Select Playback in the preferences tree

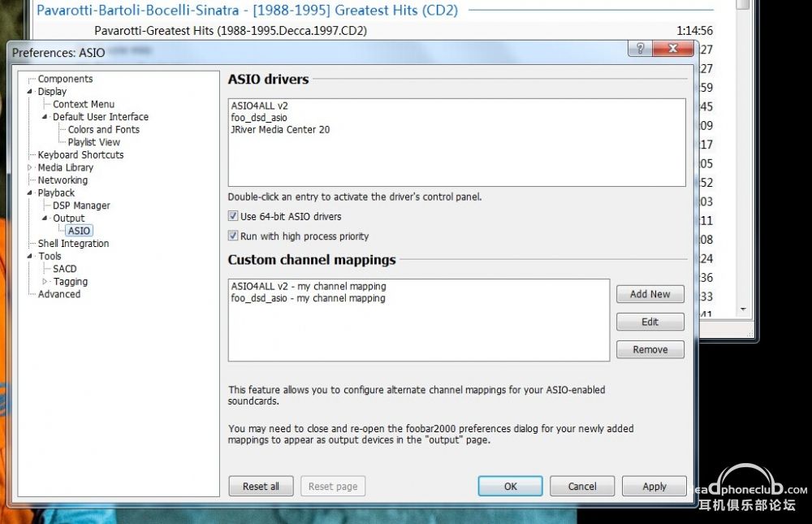pos(56,193)
